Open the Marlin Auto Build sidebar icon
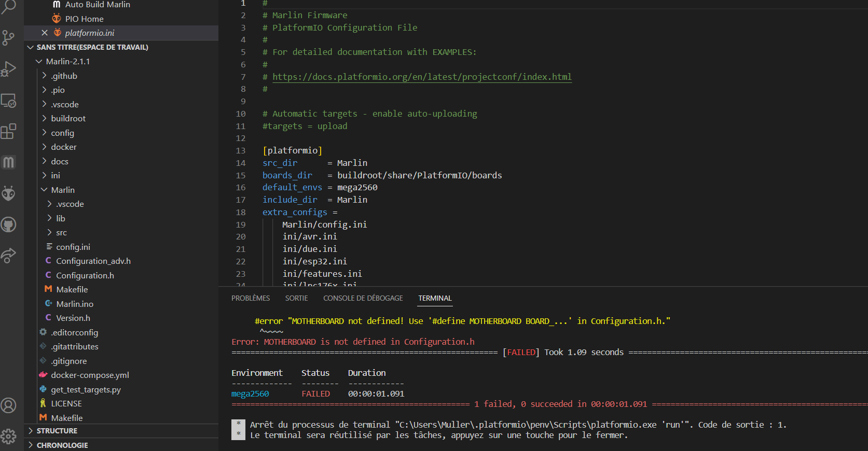Screen dimensions: 868x451 [8, 162]
